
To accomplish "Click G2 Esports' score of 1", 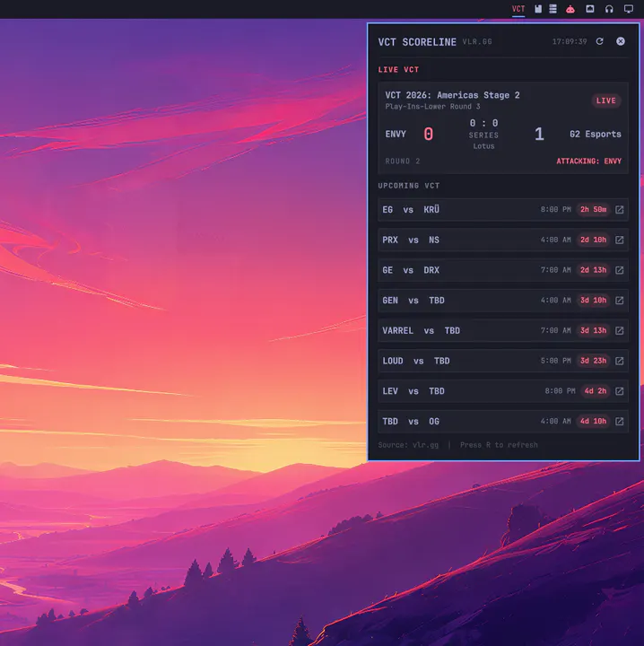I will coord(539,134).
